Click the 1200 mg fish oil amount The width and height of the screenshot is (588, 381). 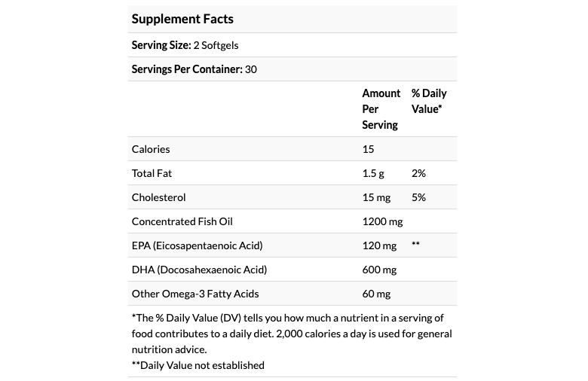tap(382, 221)
